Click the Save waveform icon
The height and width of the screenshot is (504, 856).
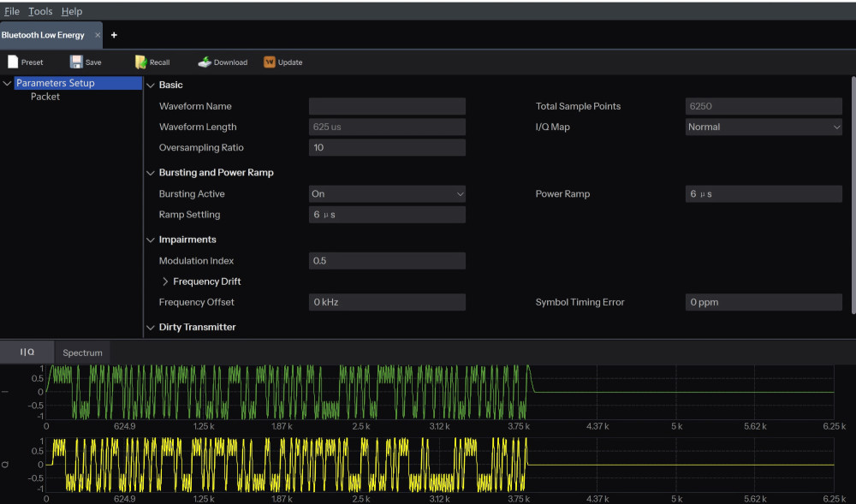click(x=84, y=62)
